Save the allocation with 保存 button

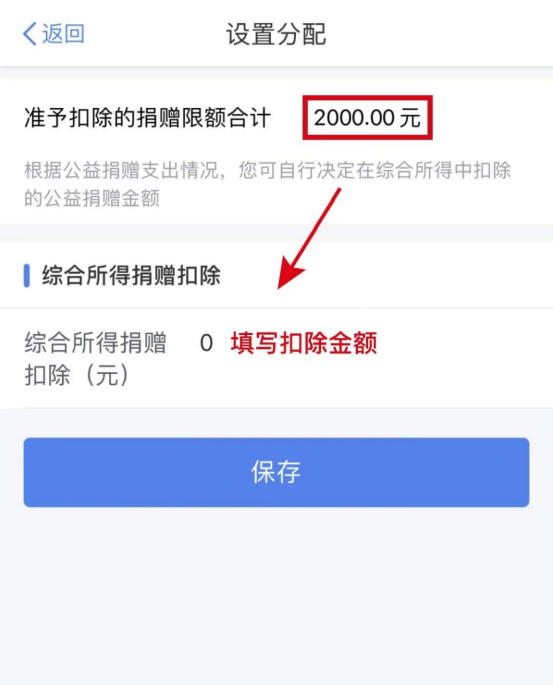pyautogui.click(x=276, y=472)
